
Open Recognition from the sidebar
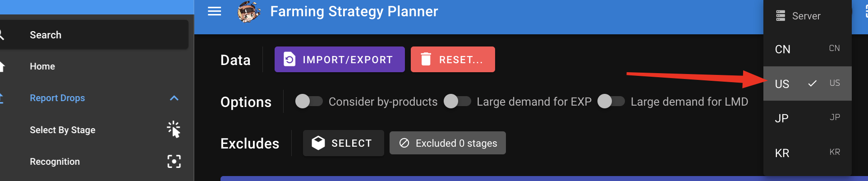(55, 162)
